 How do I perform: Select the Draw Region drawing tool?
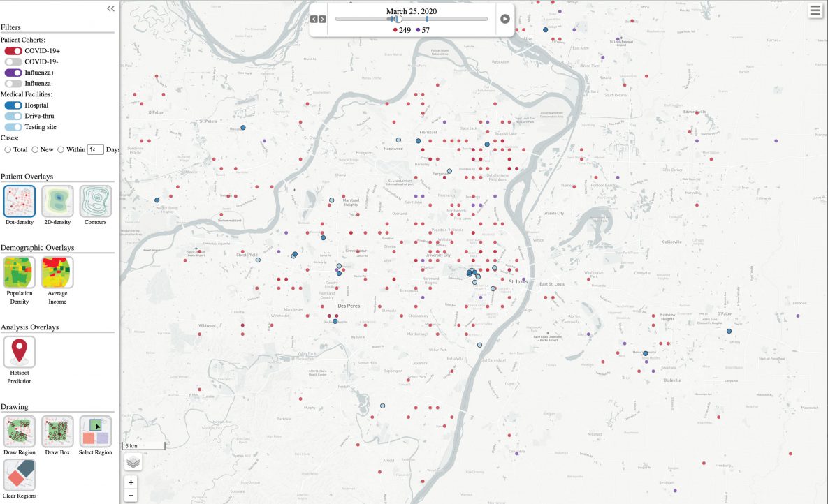[x=19, y=431]
